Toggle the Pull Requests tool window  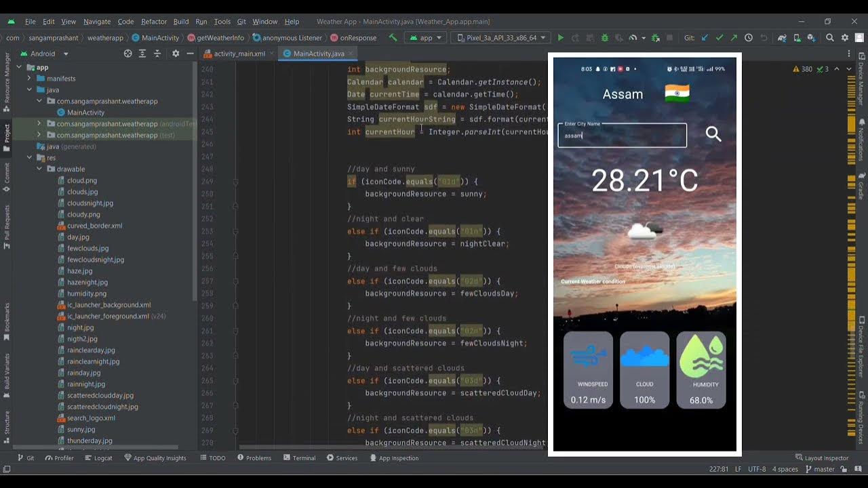(x=7, y=226)
